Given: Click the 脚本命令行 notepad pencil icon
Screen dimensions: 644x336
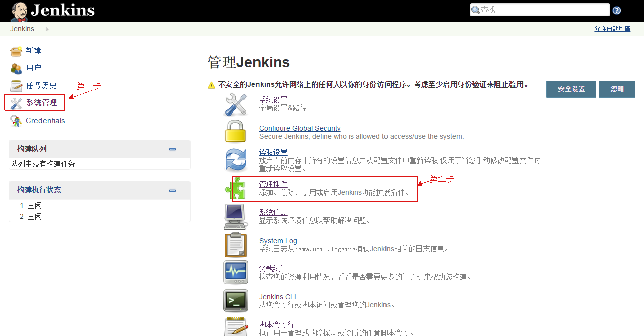Looking at the screenshot, I should coord(235,326).
